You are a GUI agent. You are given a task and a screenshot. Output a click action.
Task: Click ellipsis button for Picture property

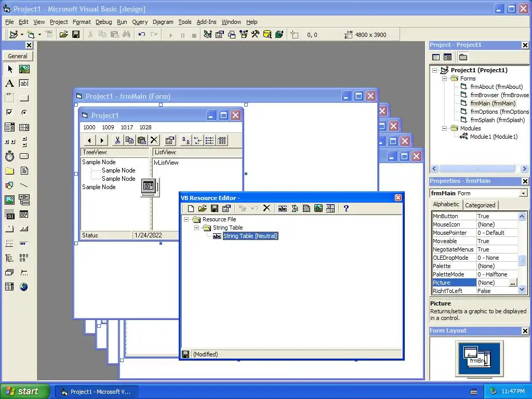[x=513, y=283]
